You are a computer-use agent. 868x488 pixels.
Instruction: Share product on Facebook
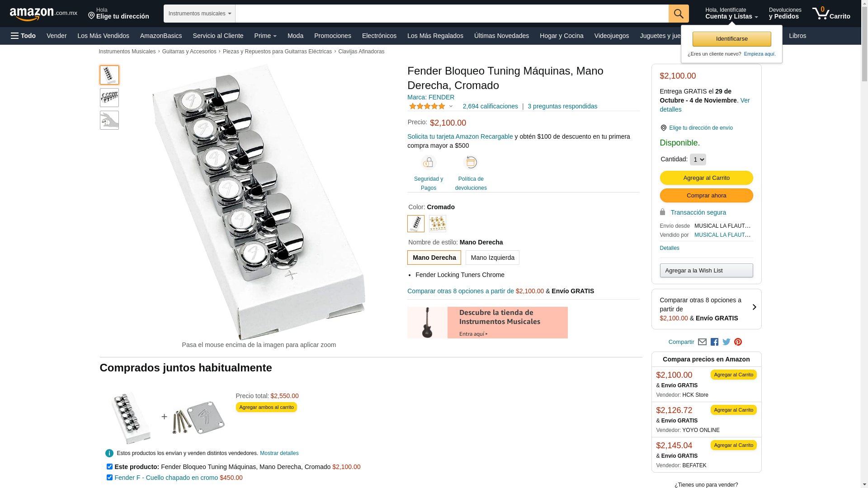[x=714, y=342]
